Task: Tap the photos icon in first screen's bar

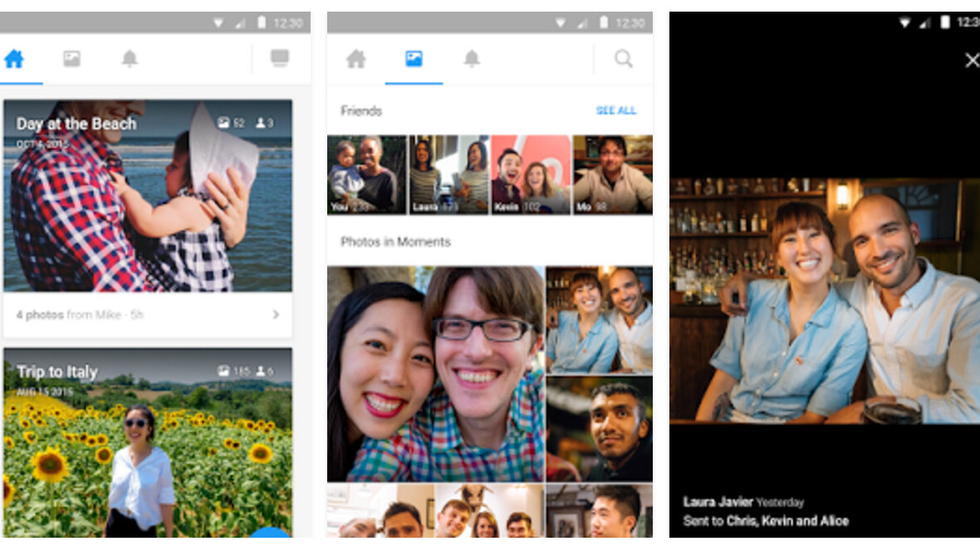Action: point(72,59)
